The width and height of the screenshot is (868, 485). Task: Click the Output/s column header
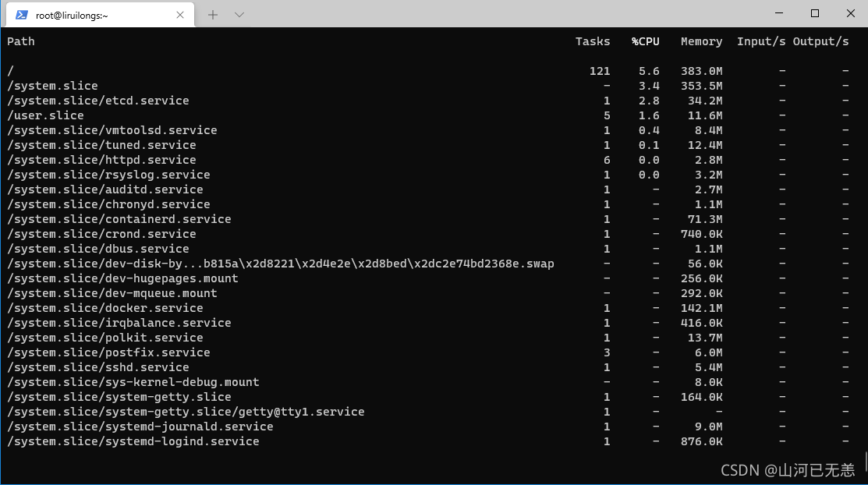820,41
